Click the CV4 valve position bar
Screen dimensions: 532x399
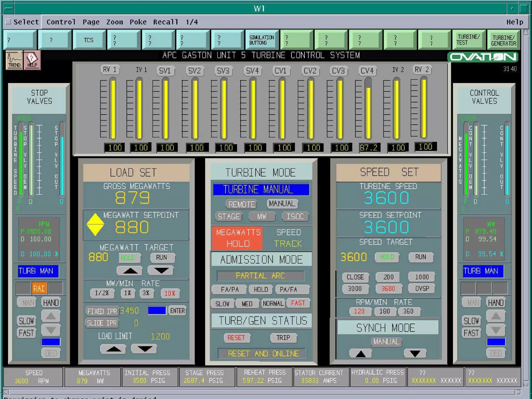[x=368, y=109]
